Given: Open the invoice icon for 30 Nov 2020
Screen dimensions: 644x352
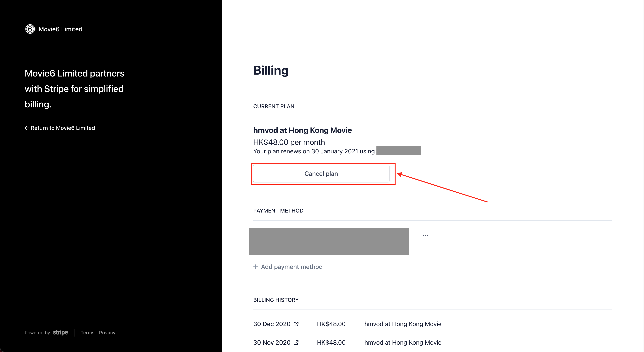Looking at the screenshot, I should (x=296, y=343).
